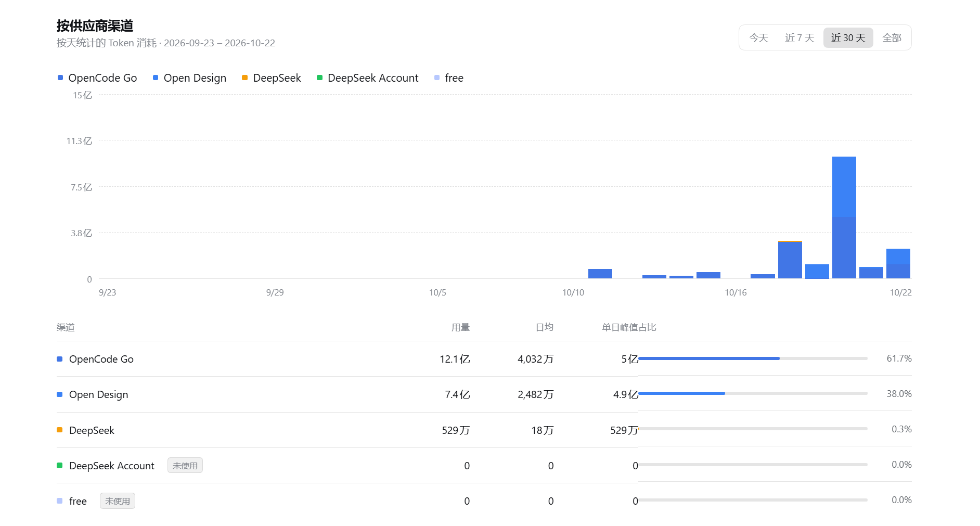Viewport: 980px width, 526px height.
Task: Click the OpenCode Go table row name
Action: [x=101, y=359]
